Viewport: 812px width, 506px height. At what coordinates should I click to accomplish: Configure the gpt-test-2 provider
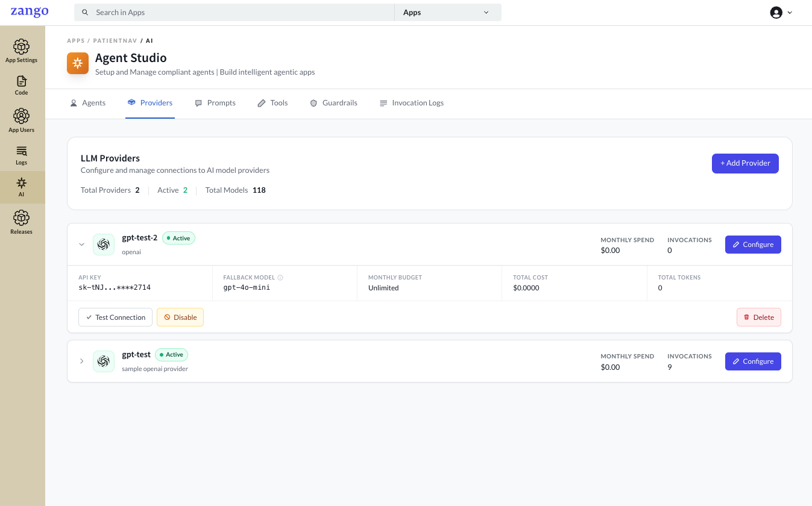[753, 245]
